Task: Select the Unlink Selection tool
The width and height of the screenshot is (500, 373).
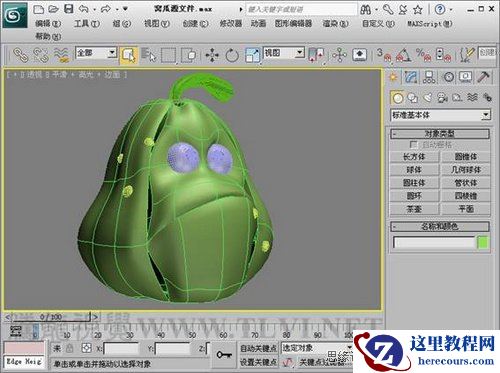Action: tap(41, 55)
